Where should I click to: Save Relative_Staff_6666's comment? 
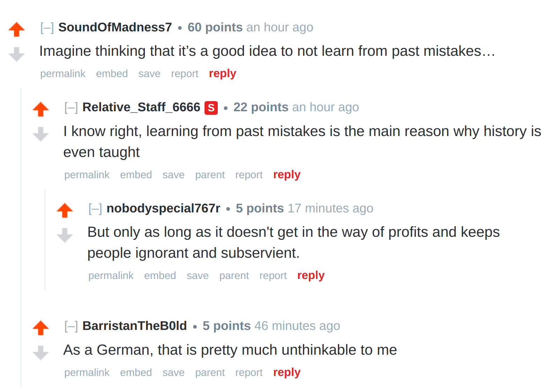click(x=173, y=175)
